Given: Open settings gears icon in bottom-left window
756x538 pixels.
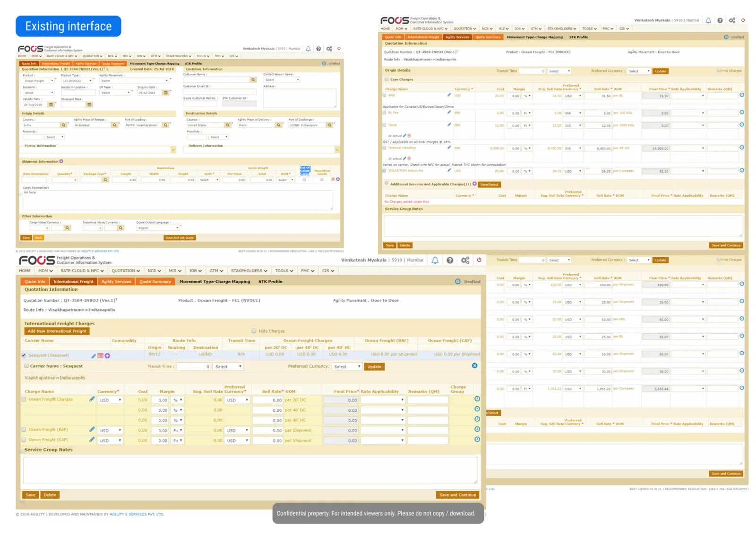Looking at the screenshot, I should (465, 260).
